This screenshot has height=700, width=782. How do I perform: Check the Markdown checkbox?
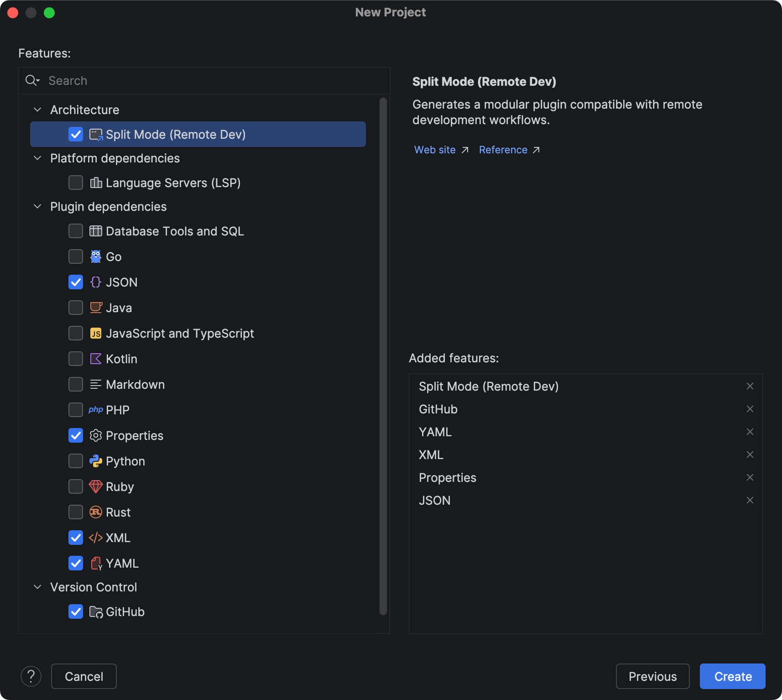click(x=76, y=384)
